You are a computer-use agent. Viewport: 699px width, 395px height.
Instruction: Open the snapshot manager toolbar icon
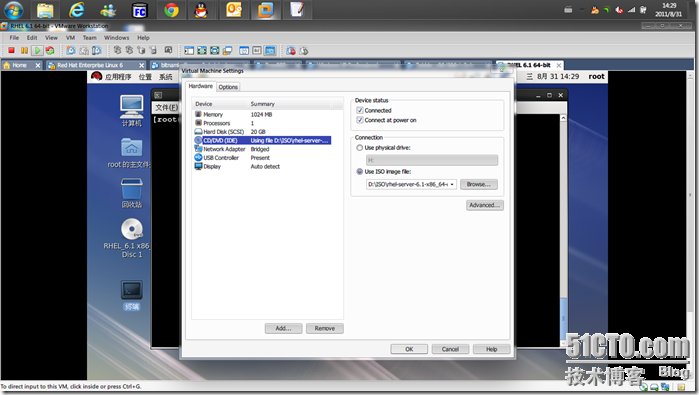point(97,50)
